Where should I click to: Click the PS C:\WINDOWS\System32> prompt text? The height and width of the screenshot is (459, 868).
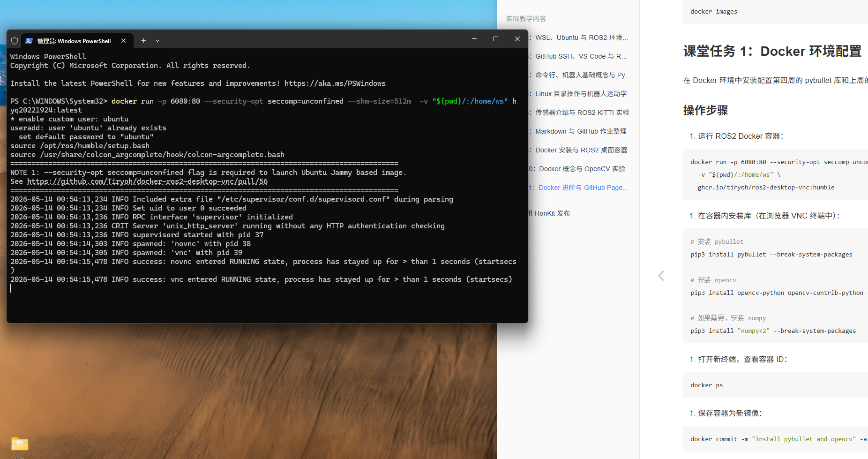[59, 101]
